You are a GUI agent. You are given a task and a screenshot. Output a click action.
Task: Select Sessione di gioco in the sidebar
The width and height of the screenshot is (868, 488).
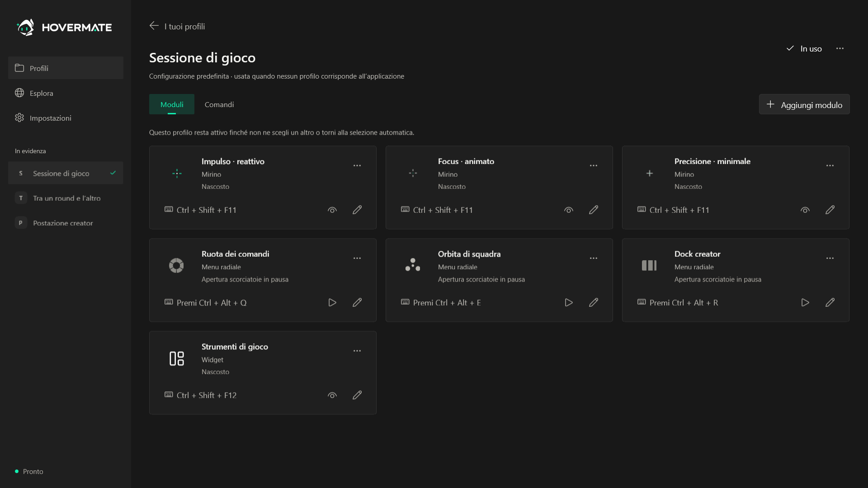click(66, 173)
